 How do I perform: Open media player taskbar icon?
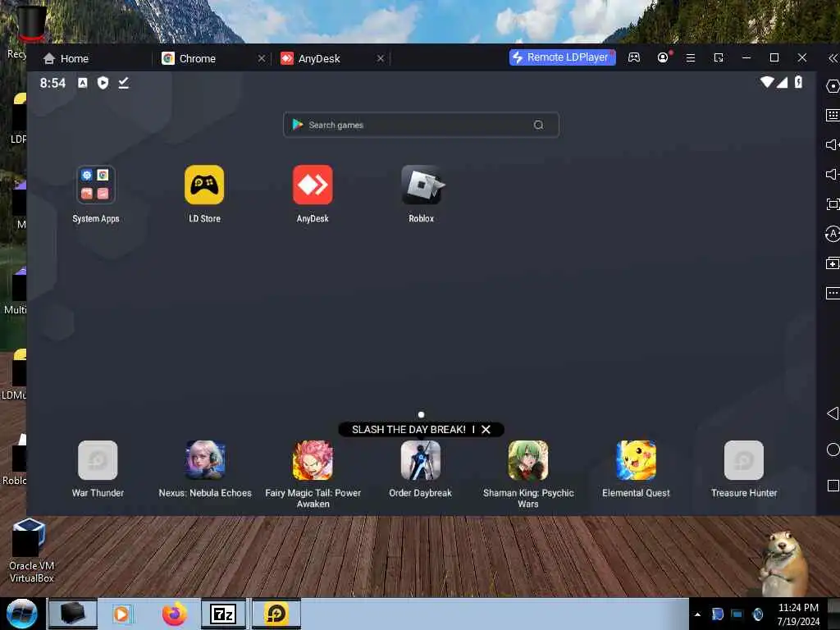pos(121,614)
